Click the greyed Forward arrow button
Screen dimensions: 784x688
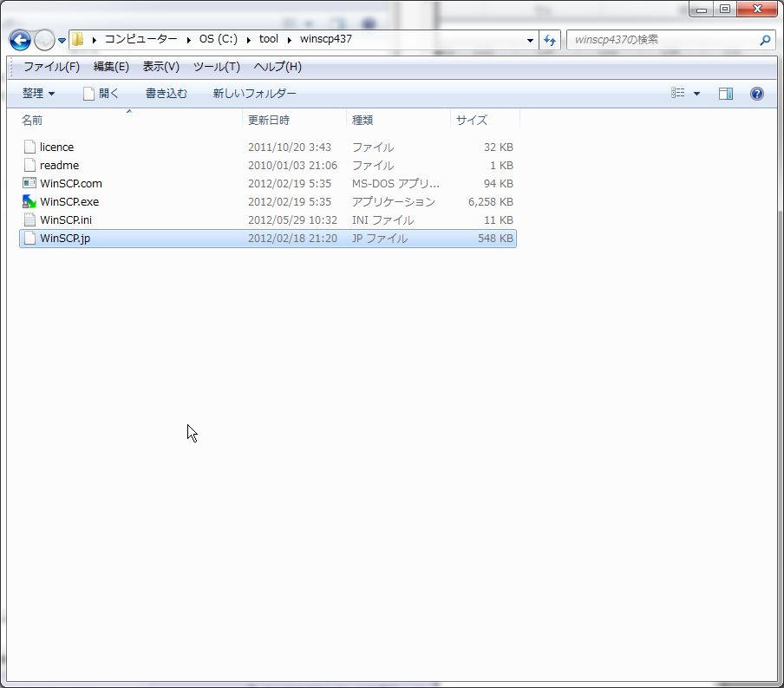coord(44,40)
